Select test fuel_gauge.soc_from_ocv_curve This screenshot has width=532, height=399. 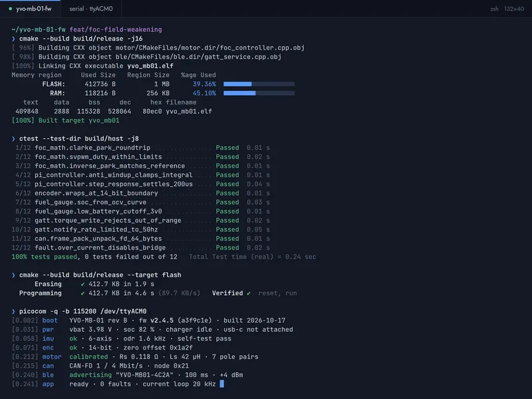pyautogui.click(x=90, y=202)
